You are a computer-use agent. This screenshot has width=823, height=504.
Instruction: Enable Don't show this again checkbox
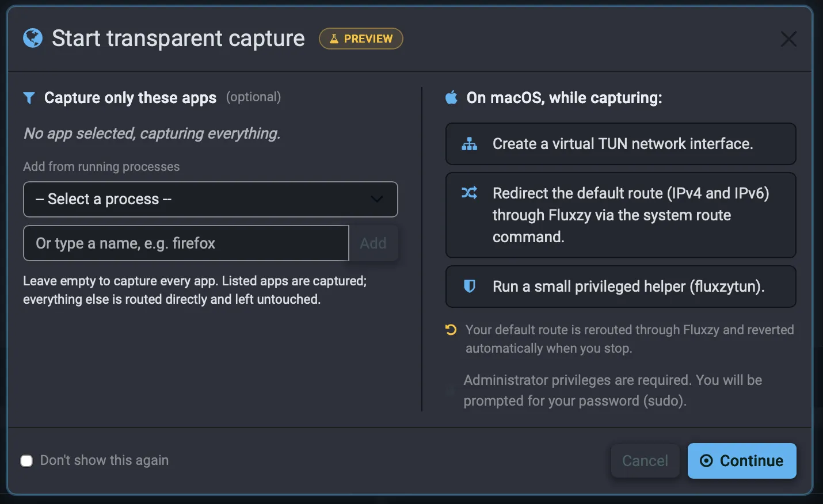point(26,461)
